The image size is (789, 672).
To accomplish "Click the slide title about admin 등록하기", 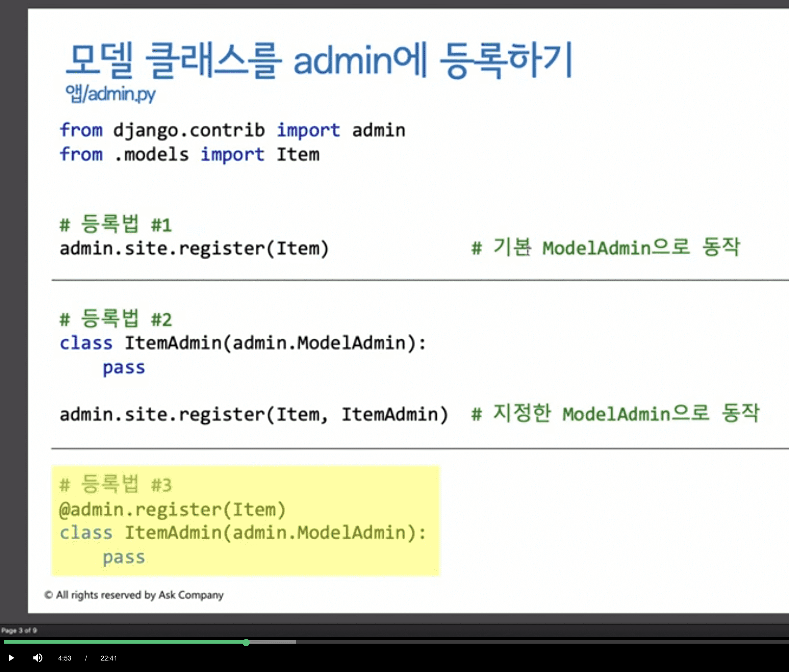I will click(x=319, y=61).
